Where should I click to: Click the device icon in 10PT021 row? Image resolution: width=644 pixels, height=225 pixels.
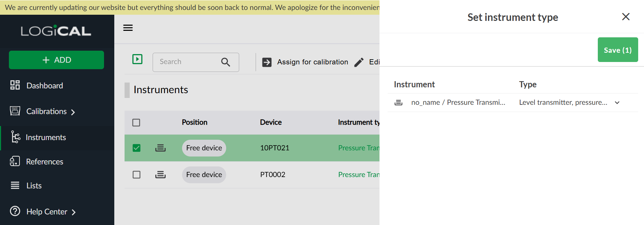[160, 148]
